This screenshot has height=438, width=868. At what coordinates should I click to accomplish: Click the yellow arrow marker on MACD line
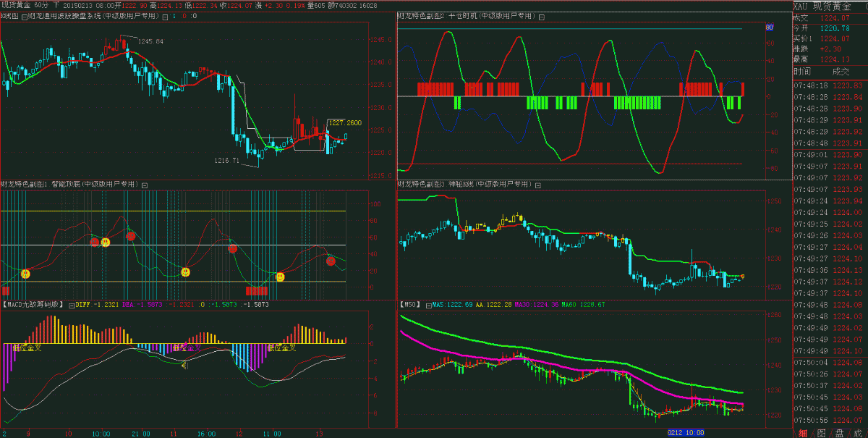coord(184,366)
